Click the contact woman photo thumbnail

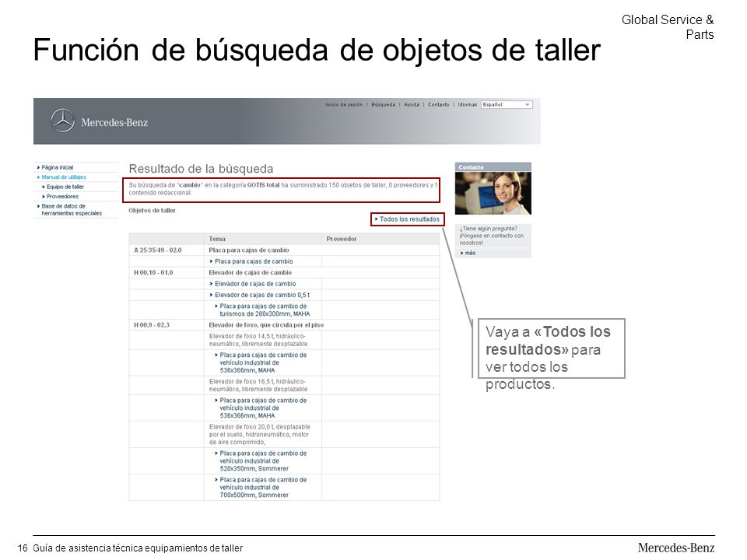point(493,193)
